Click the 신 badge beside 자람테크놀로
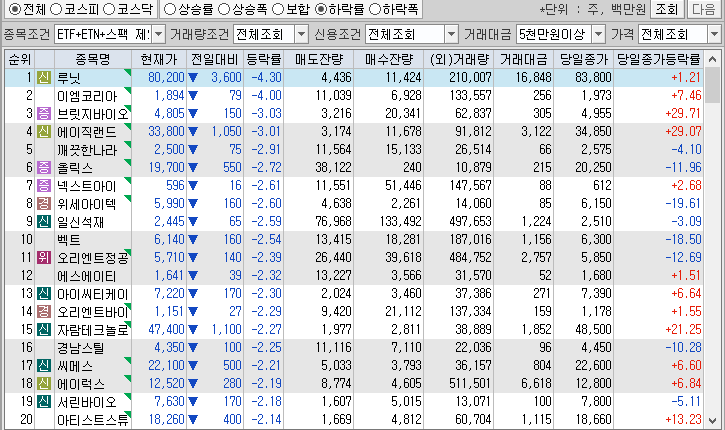 [44, 329]
